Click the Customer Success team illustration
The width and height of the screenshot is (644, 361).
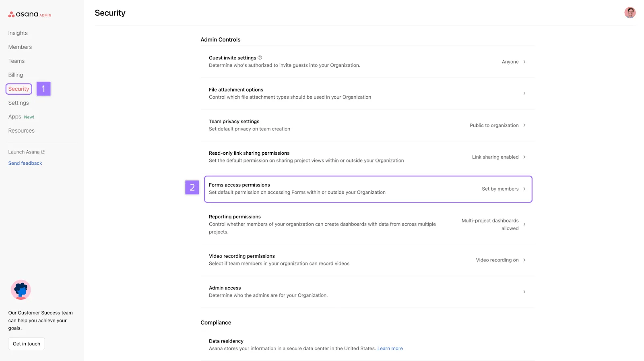(21, 290)
